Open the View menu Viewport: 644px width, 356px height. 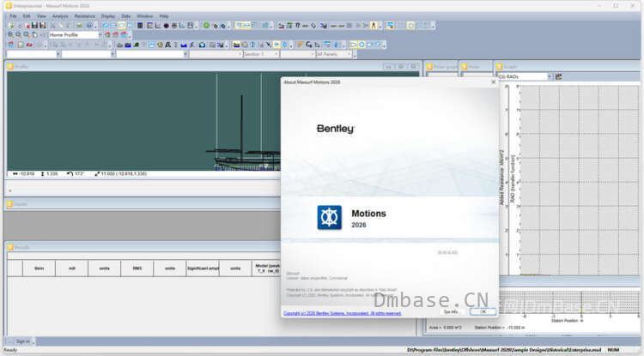click(x=41, y=16)
